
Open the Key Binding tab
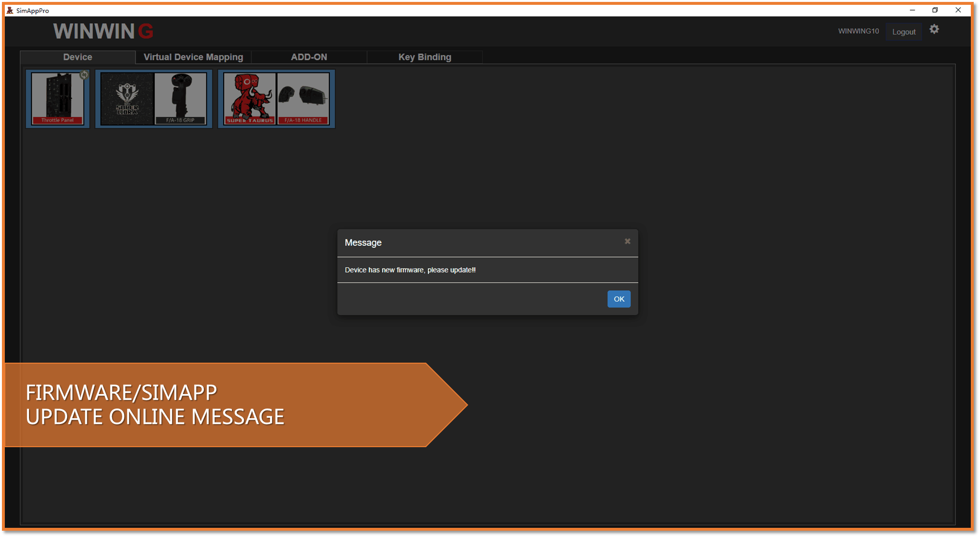(x=425, y=57)
